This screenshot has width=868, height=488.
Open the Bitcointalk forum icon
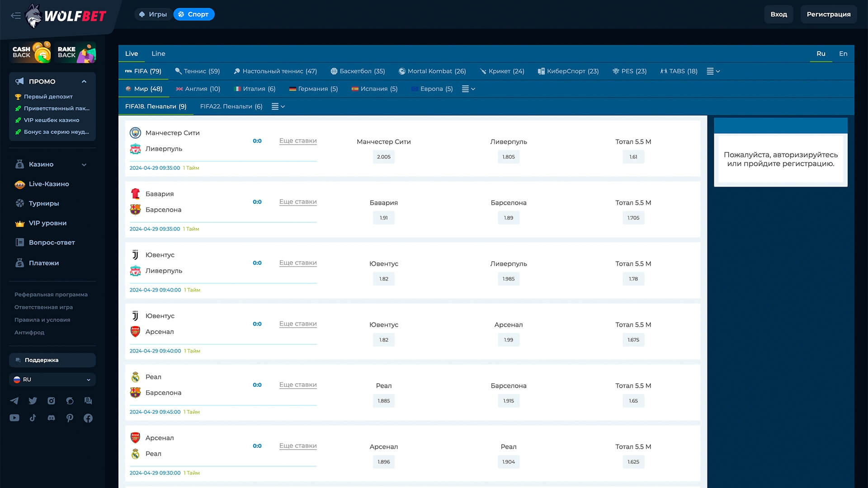pyautogui.click(x=88, y=401)
